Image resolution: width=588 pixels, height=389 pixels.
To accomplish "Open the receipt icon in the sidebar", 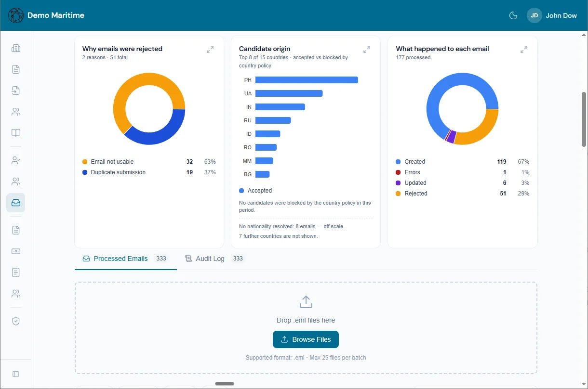I will (16, 272).
